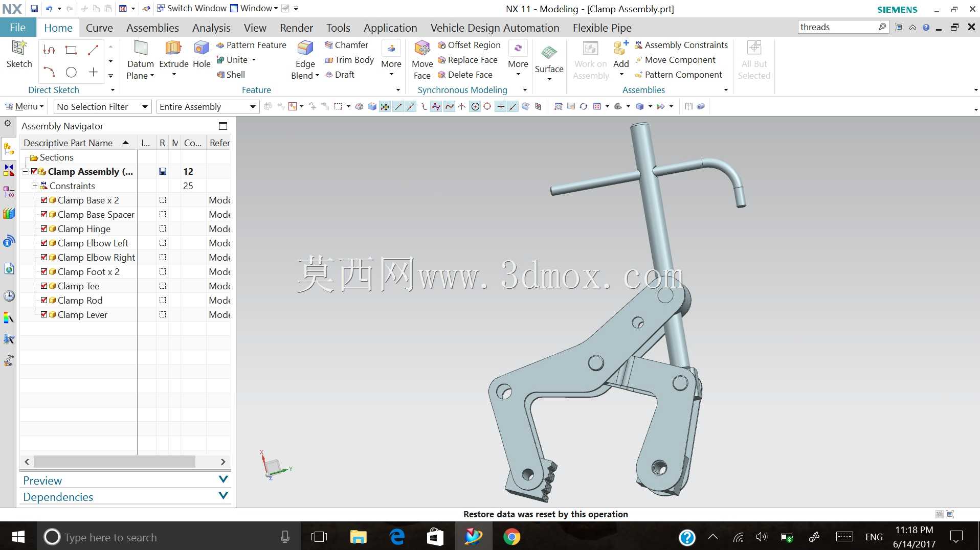
Task: Open the Hole feature tool
Action: tap(202, 49)
